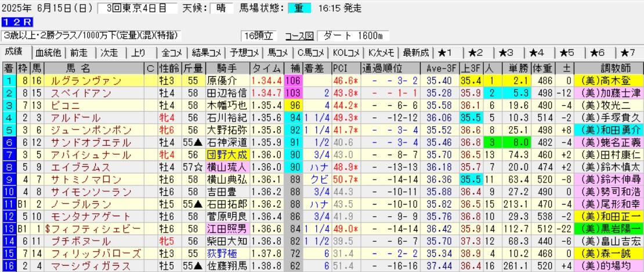Click the ダート 1600m course field

[x=357, y=34]
